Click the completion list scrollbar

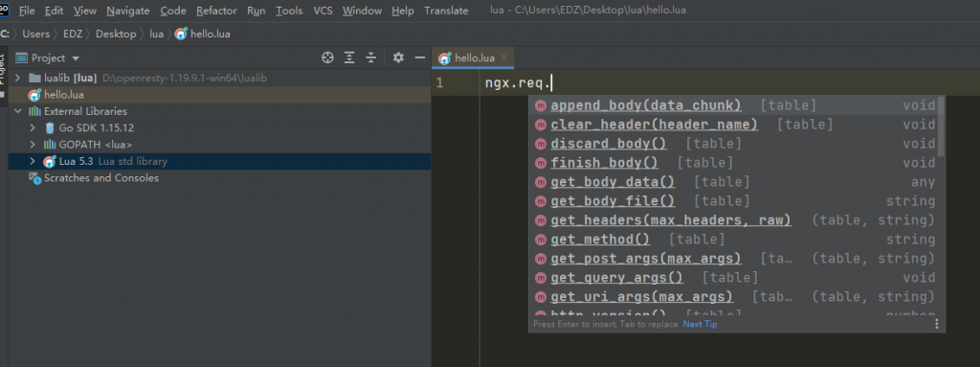coord(942,126)
